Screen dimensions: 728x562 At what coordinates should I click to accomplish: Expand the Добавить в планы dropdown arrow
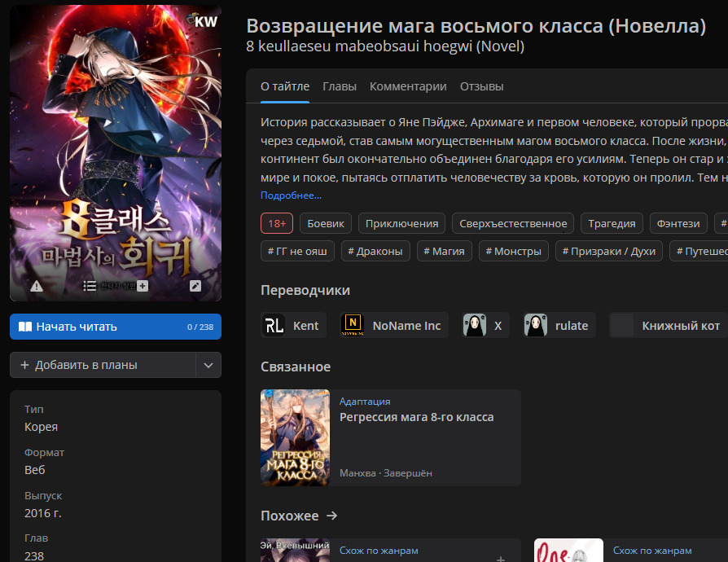(208, 365)
